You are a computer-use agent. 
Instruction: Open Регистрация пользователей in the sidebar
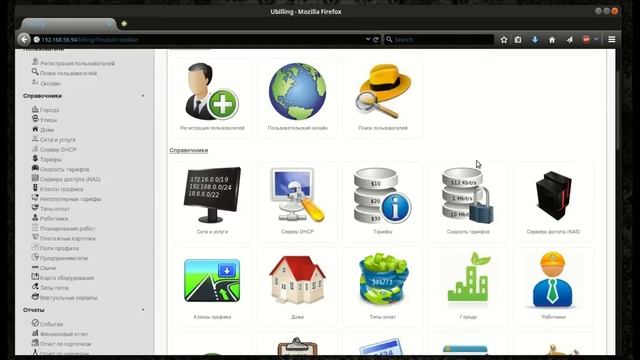(77, 64)
